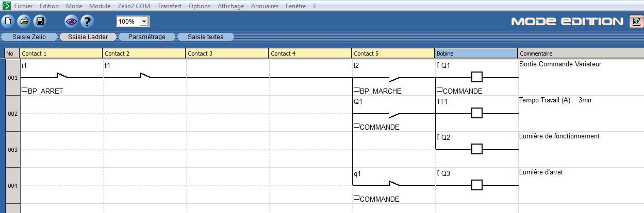This screenshot has width=644, height=213.
Task: Select the Q3 coil symbol on line 004
Action: pos(476,185)
